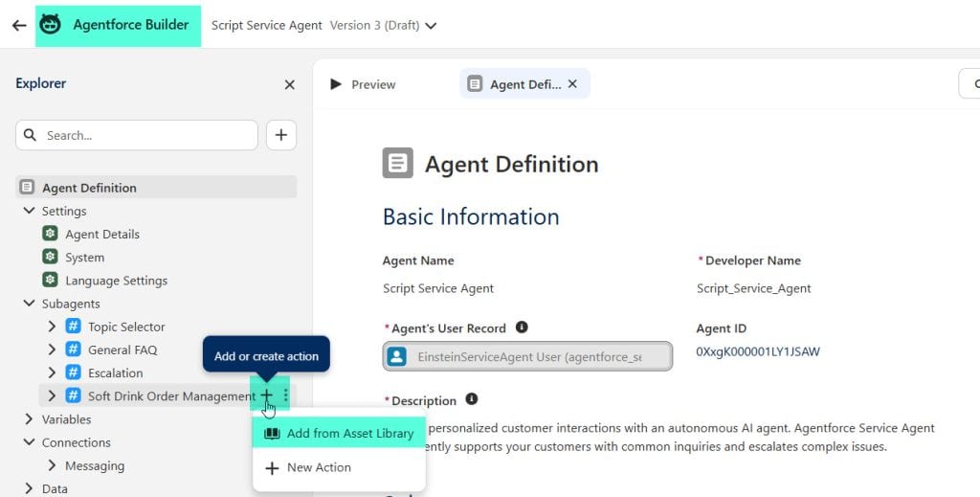Image resolution: width=980 pixels, height=497 pixels.
Task: Select Agent Definition in the Explorer tree
Action: [156, 188]
